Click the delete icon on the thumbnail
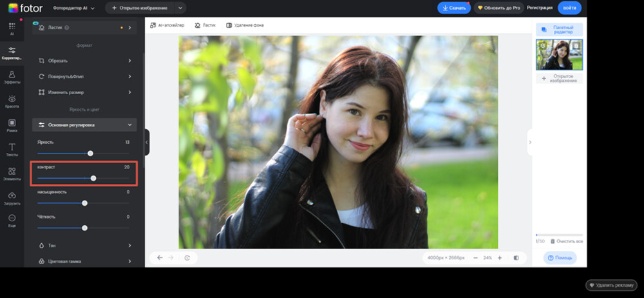Image resolution: width=644 pixels, height=298 pixels. [x=576, y=45]
